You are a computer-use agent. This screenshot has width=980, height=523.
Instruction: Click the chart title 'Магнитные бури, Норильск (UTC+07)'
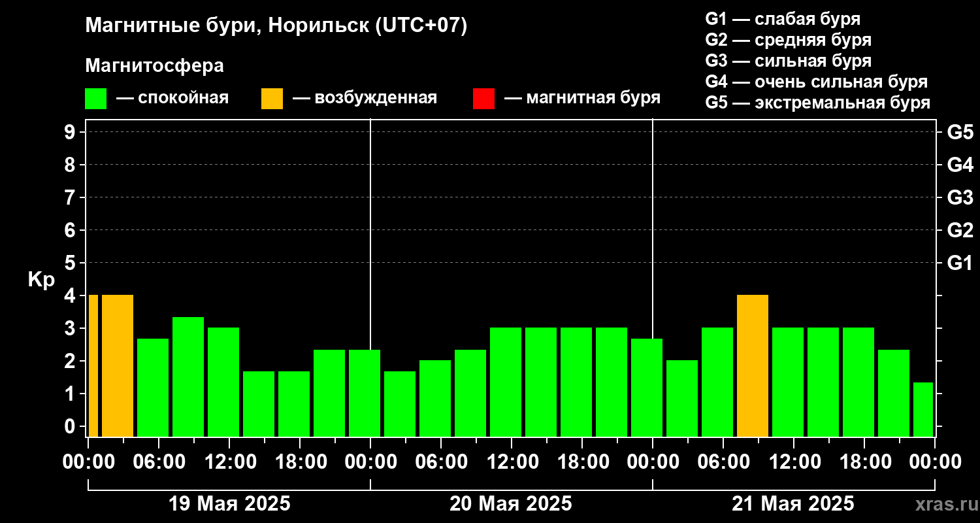(x=276, y=26)
